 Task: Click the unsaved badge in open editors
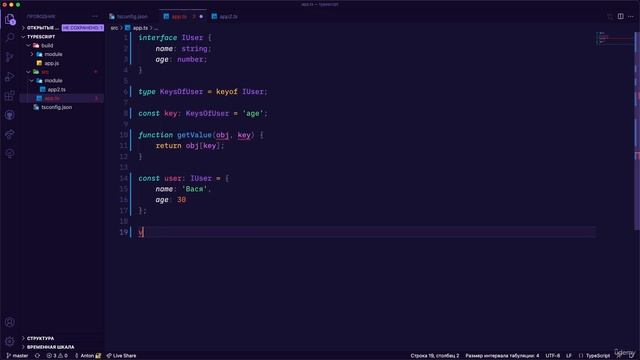(x=83, y=28)
